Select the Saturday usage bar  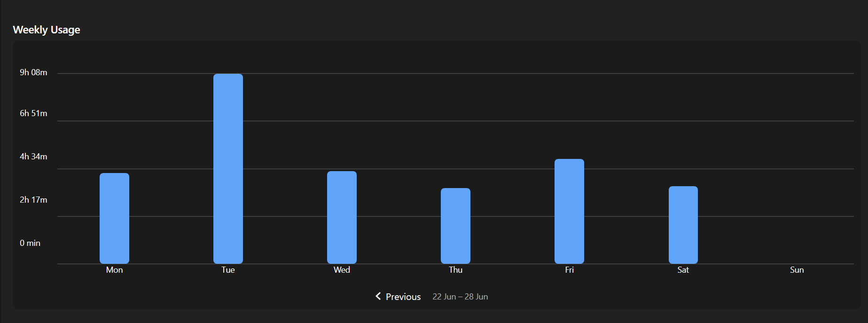point(683,225)
